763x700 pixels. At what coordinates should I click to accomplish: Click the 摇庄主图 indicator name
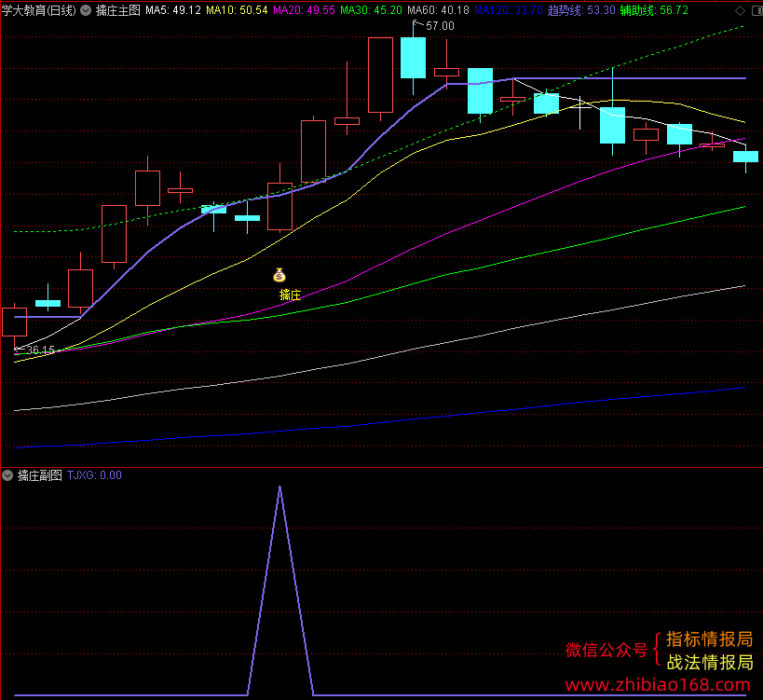(117, 10)
